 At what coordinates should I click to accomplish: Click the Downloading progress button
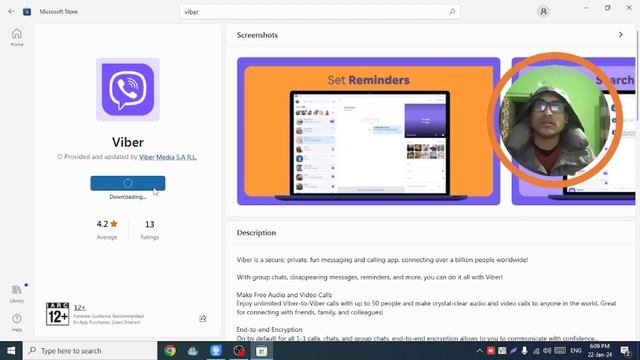[128, 183]
